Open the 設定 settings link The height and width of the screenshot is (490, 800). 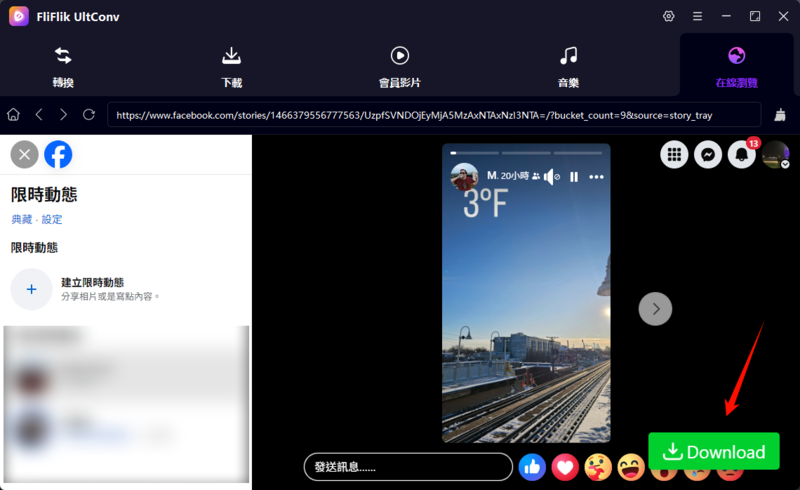pyautogui.click(x=52, y=219)
